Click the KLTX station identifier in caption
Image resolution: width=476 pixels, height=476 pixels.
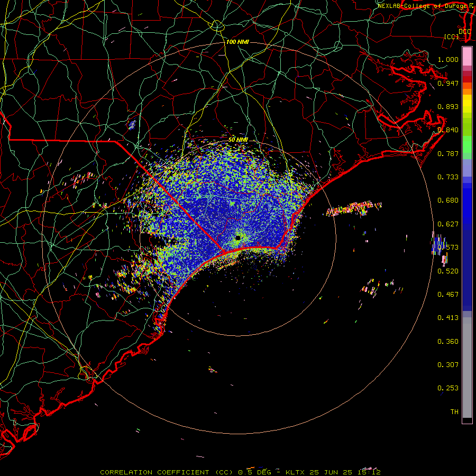[295, 472]
